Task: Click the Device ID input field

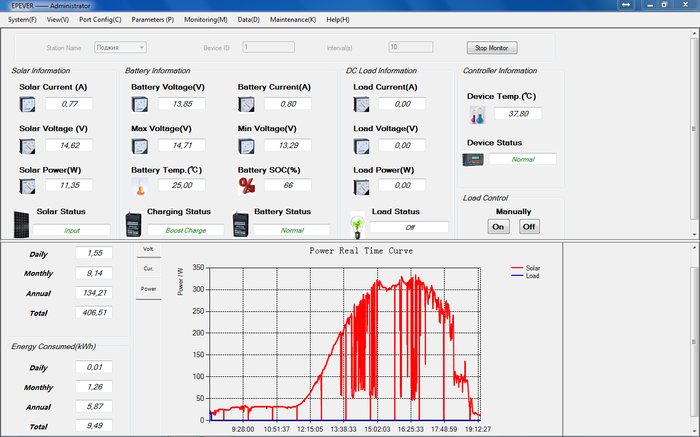Action: pyautogui.click(x=267, y=47)
